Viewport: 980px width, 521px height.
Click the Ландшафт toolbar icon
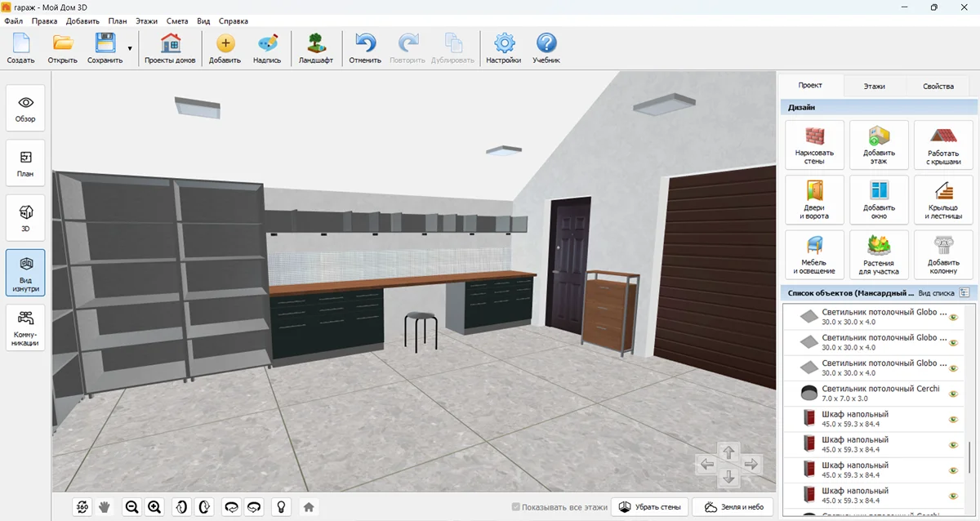(x=315, y=48)
